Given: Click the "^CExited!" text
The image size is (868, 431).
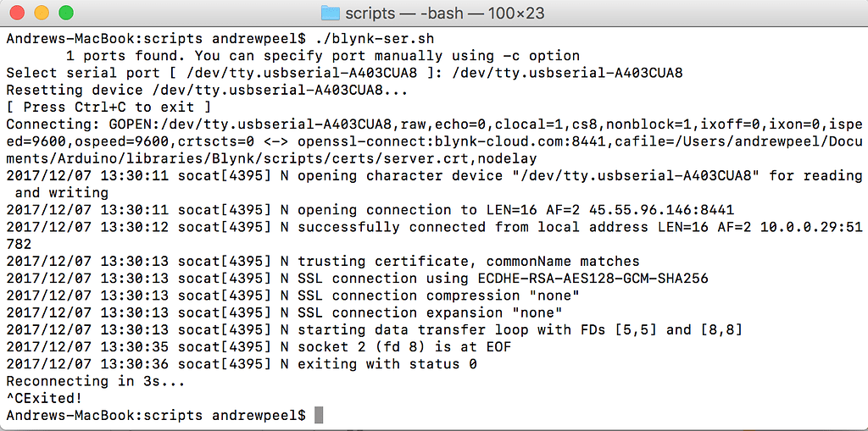Looking at the screenshot, I should pos(44,398).
